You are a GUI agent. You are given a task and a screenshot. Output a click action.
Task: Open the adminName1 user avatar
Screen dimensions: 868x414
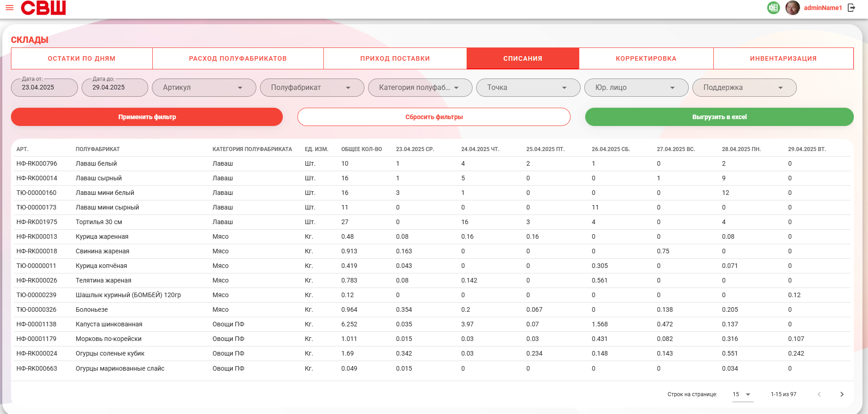pyautogui.click(x=793, y=8)
